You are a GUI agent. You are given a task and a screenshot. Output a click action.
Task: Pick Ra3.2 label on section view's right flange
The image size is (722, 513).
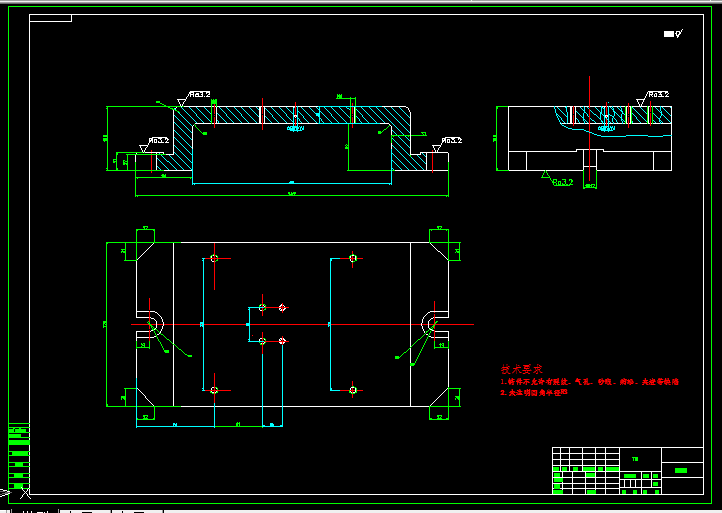452,140
